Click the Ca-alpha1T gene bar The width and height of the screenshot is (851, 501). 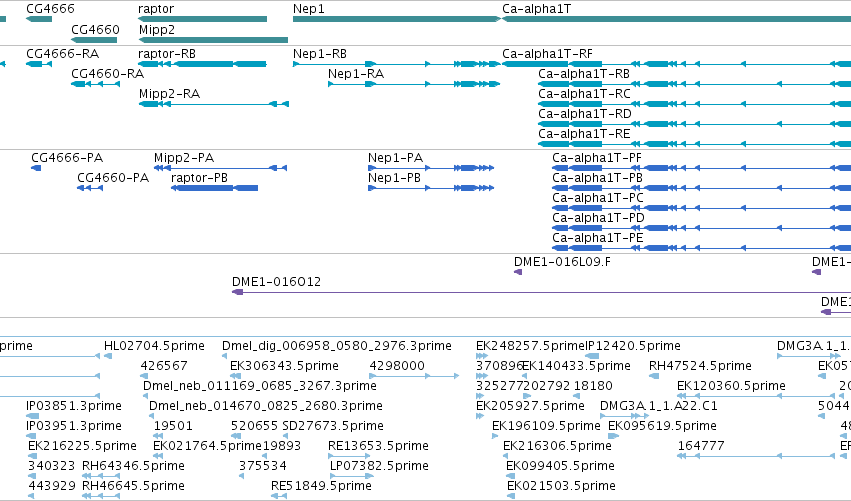(676, 19)
